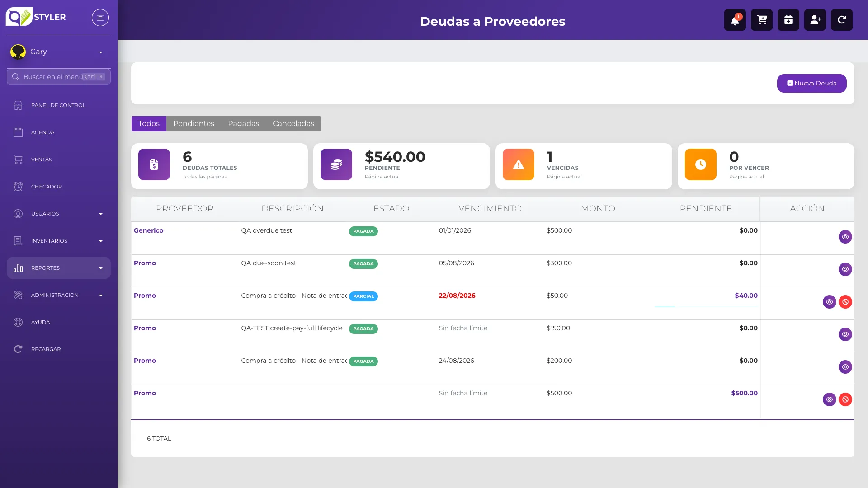Viewport: 868px width, 488px height.
Task: View the PARCIAL Promo debt details
Action: tap(830, 302)
